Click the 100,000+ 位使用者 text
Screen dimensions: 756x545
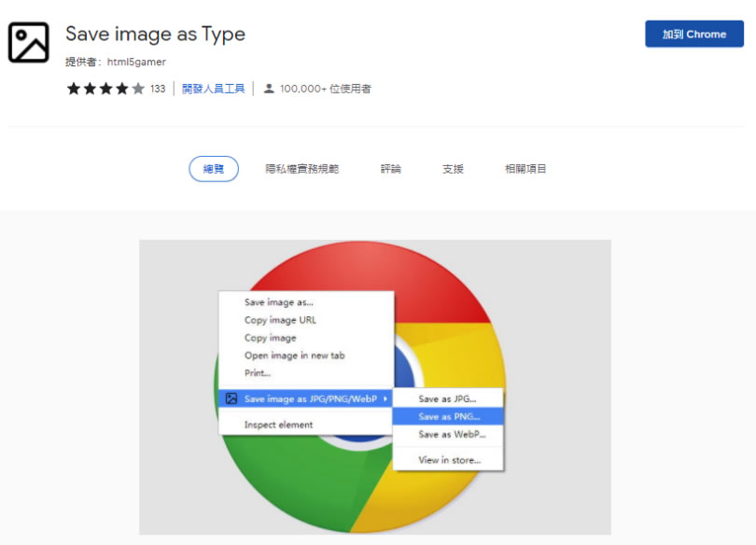[326, 89]
